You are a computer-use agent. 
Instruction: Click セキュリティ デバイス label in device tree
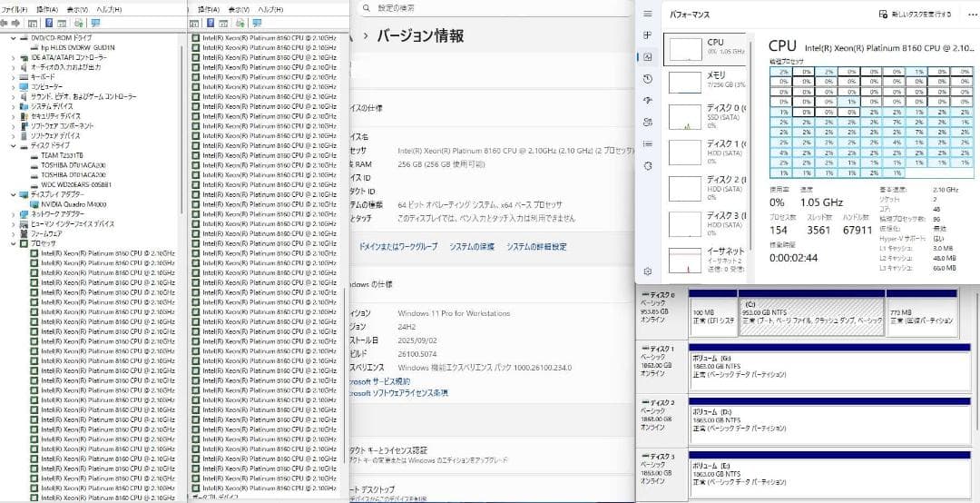pyautogui.click(x=55, y=116)
